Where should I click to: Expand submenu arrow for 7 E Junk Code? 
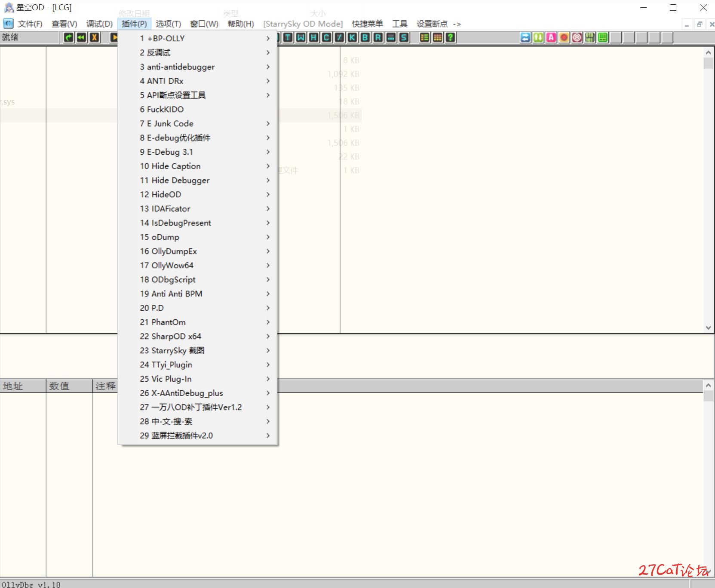268,123
